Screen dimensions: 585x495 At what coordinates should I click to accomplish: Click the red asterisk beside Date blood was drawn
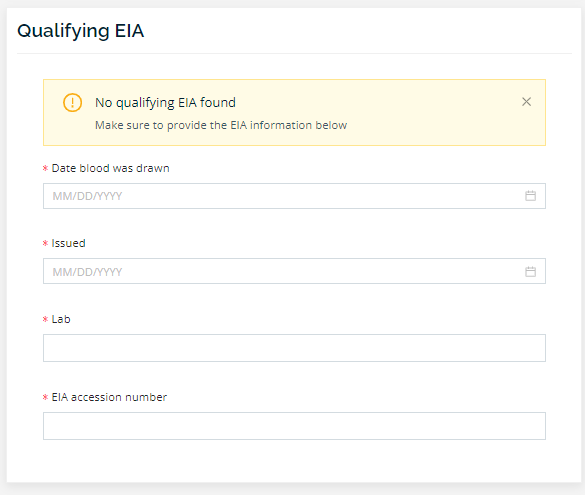click(46, 168)
